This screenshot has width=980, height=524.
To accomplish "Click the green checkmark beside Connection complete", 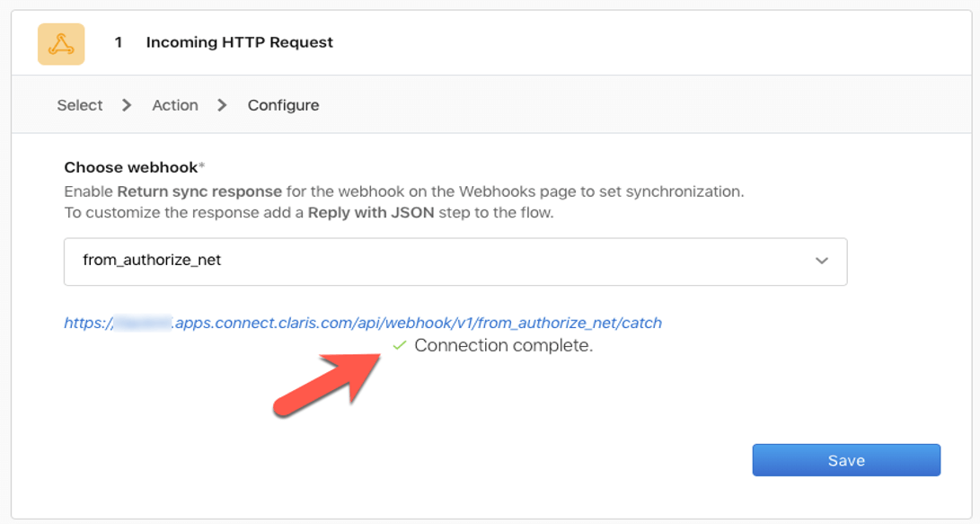I will pos(400,345).
